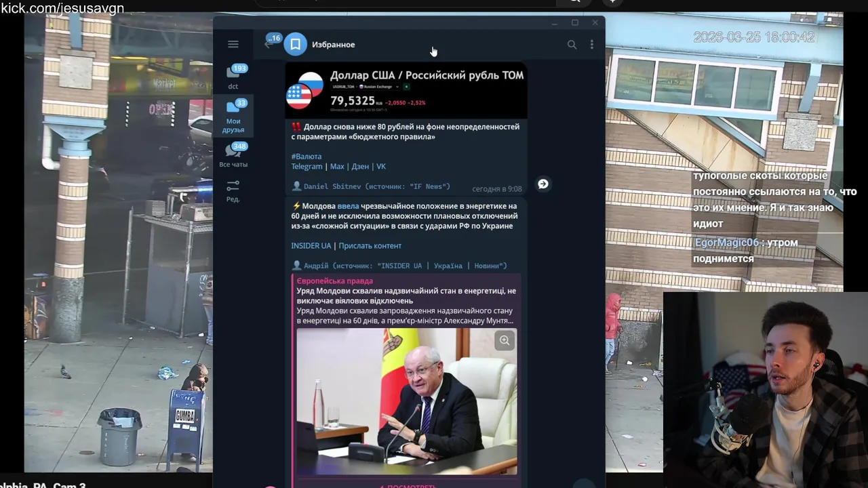Maximize the Telegram window
Viewport: 868px width, 488px height.
[574, 23]
